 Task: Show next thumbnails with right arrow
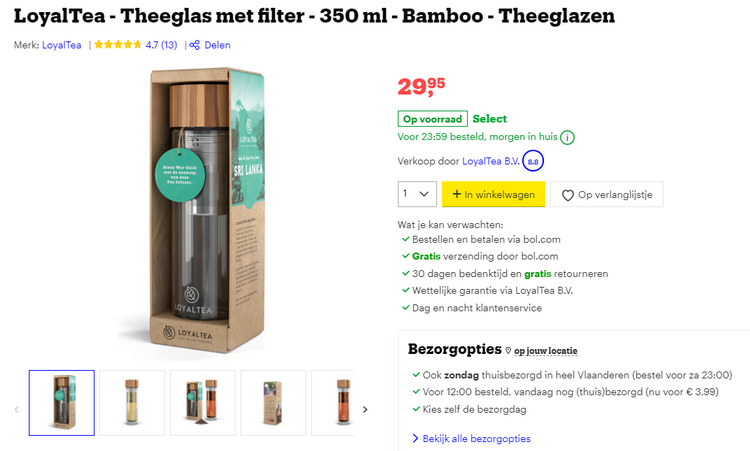[365, 409]
